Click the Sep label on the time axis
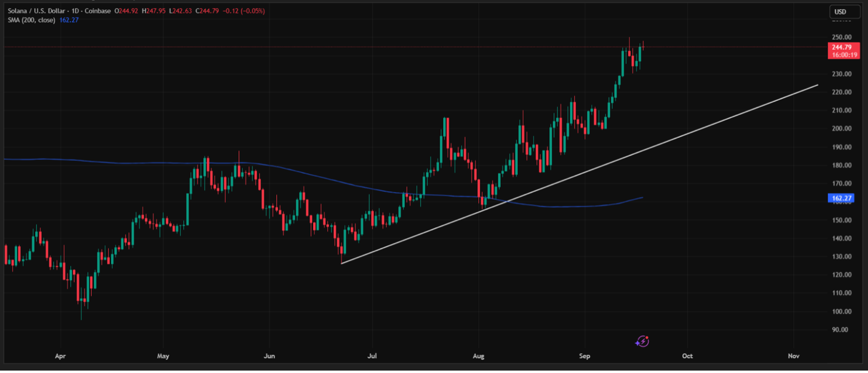This screenshot has width=868, height=373. [x=584, y=356]
